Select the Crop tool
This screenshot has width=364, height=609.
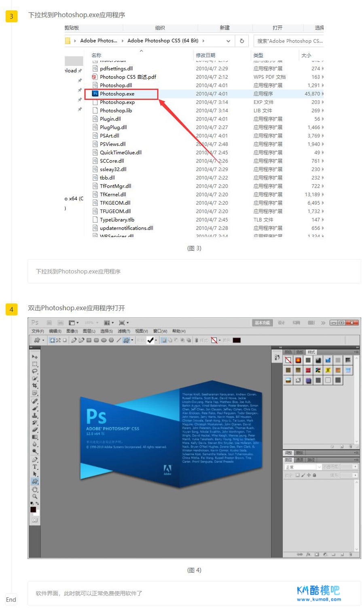pyautogui.click(x=35, y=386)
